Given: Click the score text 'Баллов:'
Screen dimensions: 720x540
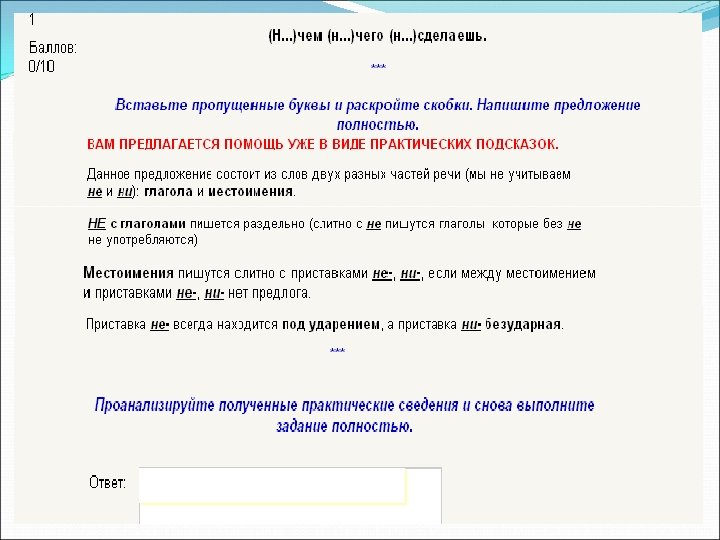Looking at the screenshot, I should pyautogui.click(x=53, y=48).
